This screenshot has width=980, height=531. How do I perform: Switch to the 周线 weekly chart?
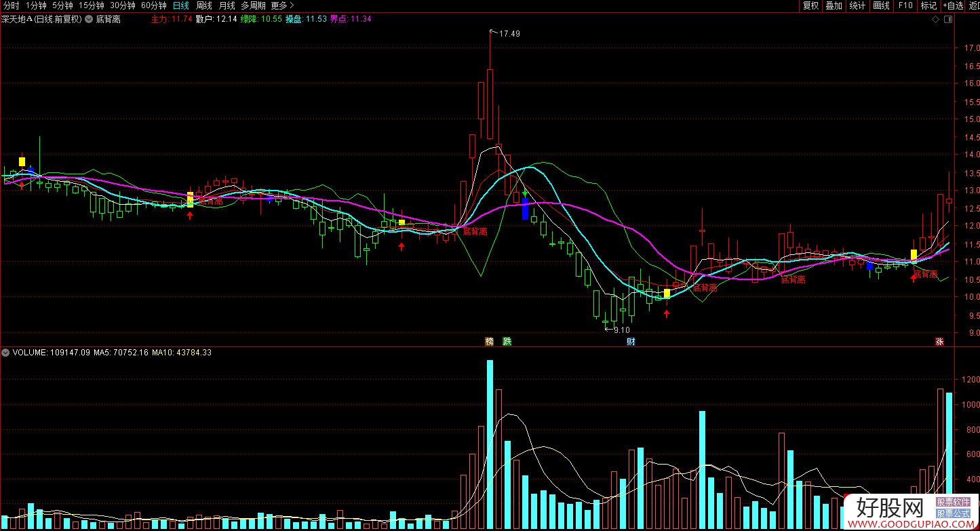tap(204, 5)
